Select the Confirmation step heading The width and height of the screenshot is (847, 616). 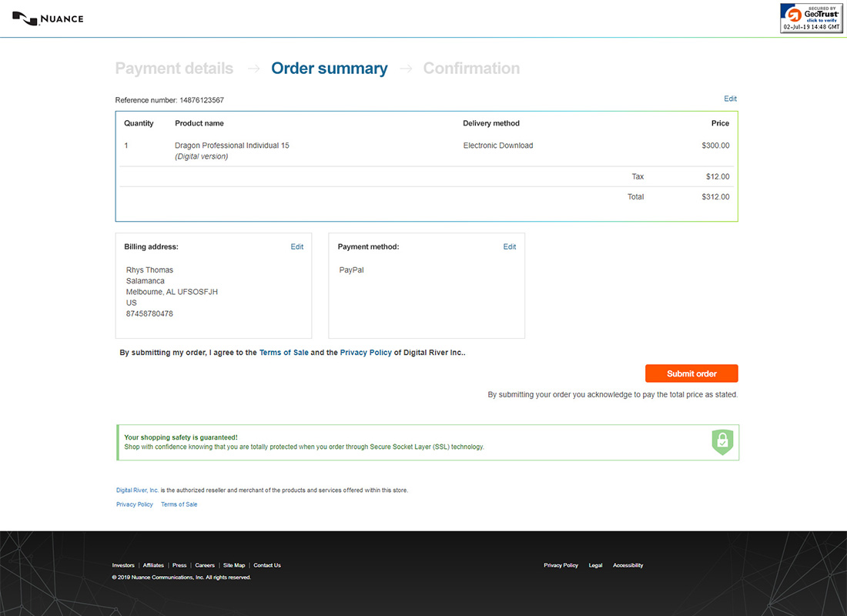pyautogui.click(x=471, y=68)
